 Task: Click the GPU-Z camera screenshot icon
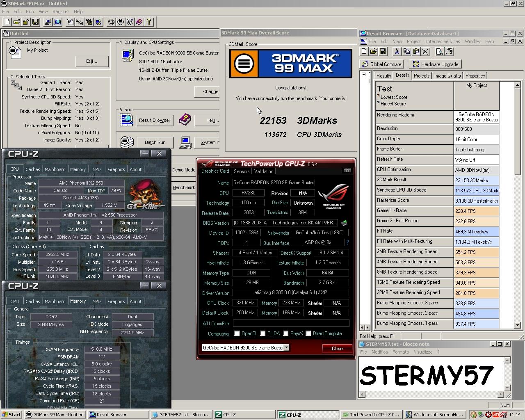[x=347, y=171]
